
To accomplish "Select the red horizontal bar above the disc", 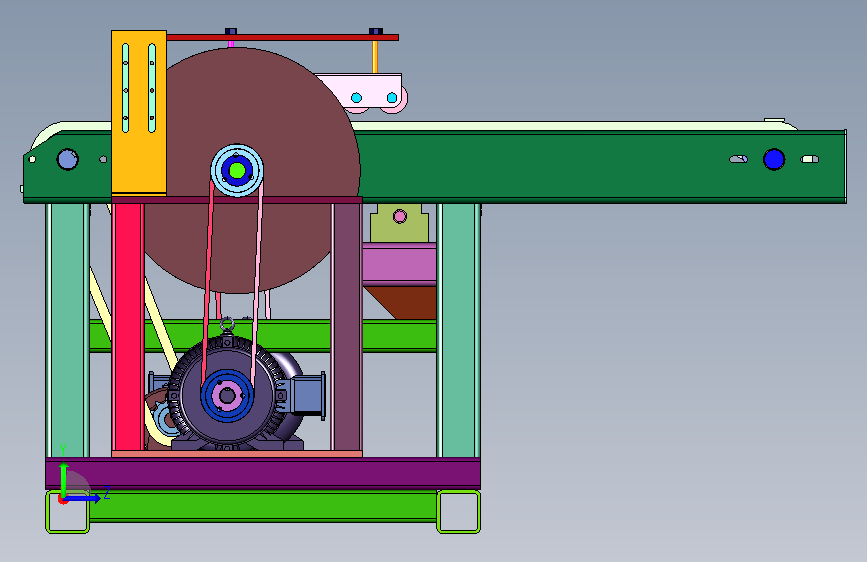I will (x=282, y=38).
